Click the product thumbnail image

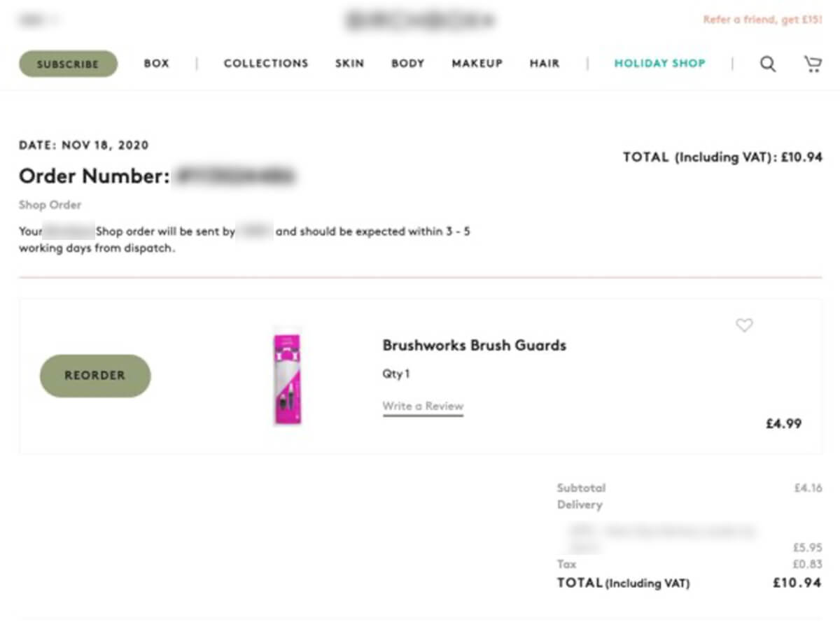287,378
